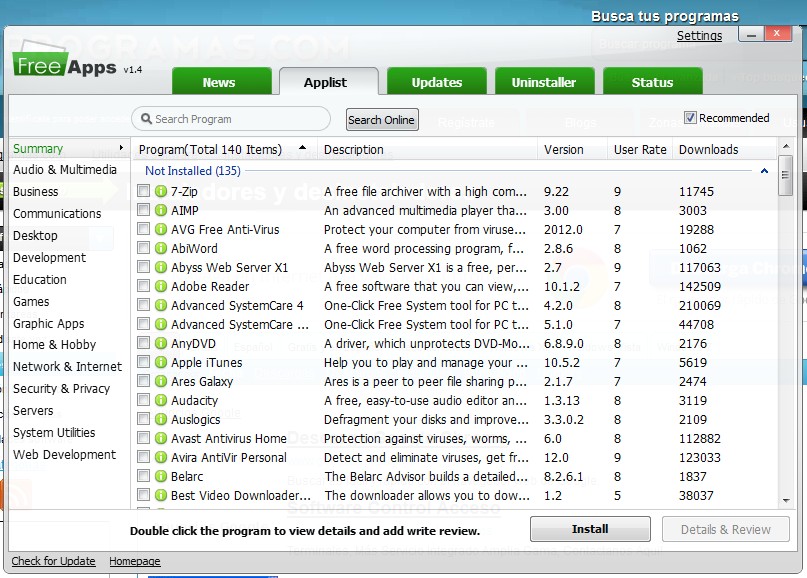This screenshot has height=578, width=807.
Task: Click the info icon beside Apple iTunes
Action: pos(161,362)
